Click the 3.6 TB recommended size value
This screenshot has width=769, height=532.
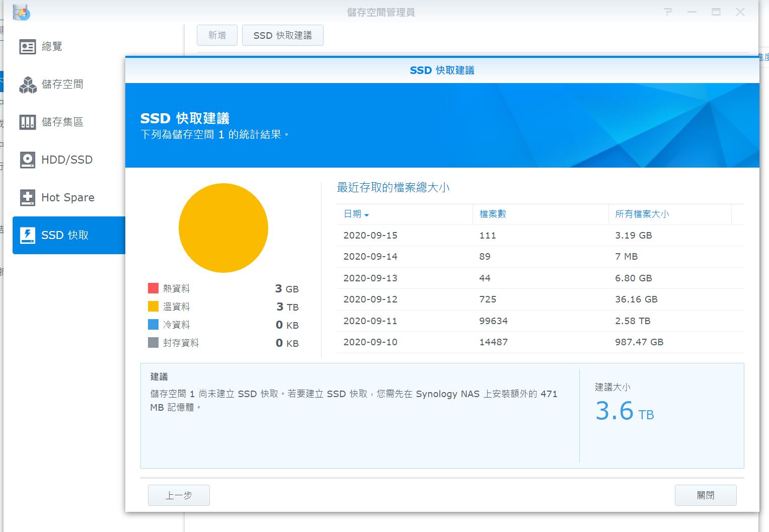625,411
